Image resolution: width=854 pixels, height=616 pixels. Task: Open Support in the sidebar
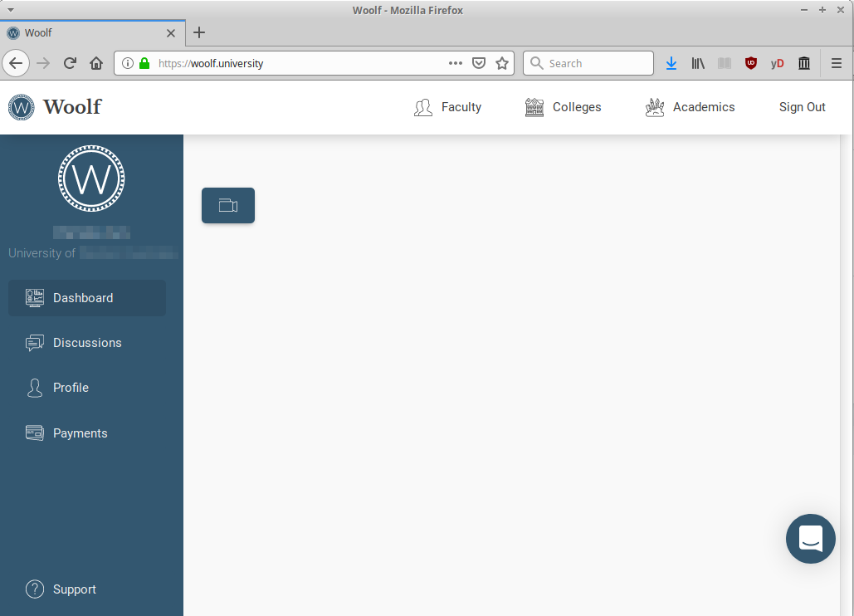point(61,589)
